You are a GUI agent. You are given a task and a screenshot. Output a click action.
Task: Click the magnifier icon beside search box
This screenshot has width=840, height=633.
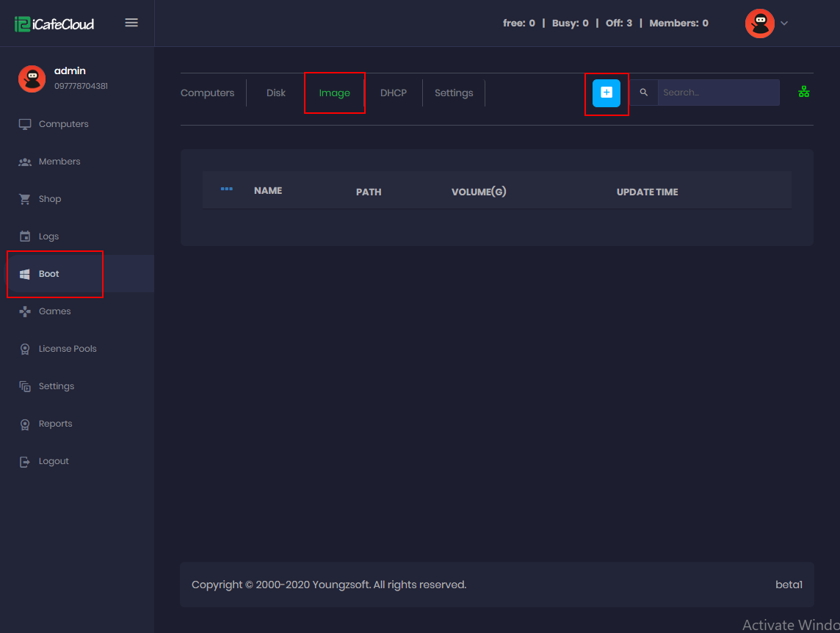(644, 93)
